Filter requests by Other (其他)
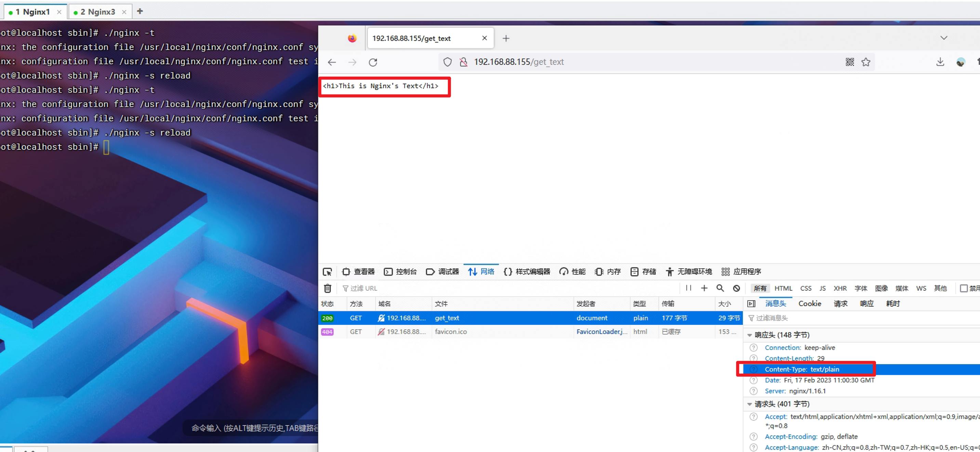 click(940, 288)
